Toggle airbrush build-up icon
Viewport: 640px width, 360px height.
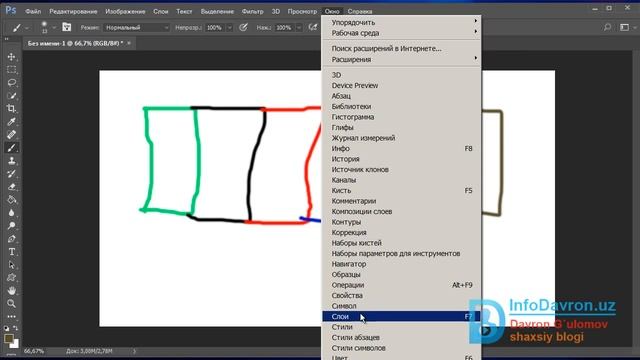tap(313, 27)
